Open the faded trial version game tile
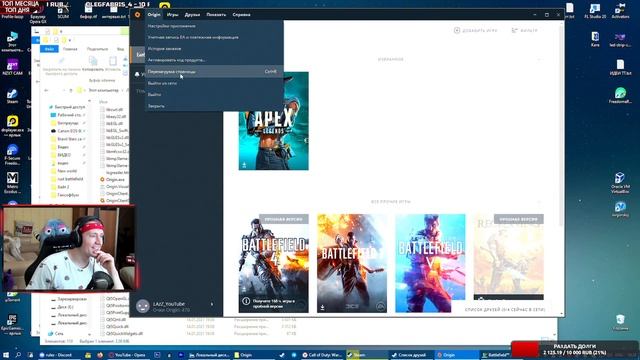 coord(509,257)
